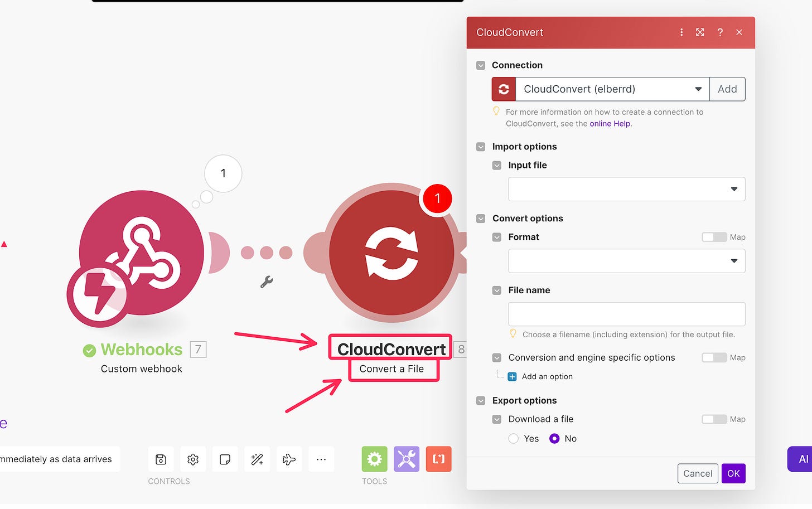Click the Cancel button

[698, 473]
